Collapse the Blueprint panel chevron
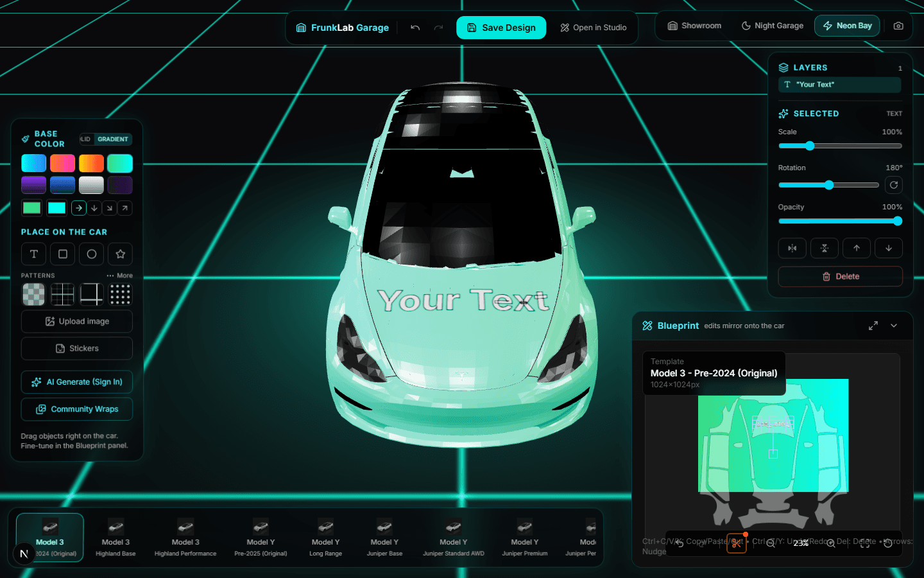The width and height of the screenshot is (924, 578). pyautogui.click(x=894, y=326)
